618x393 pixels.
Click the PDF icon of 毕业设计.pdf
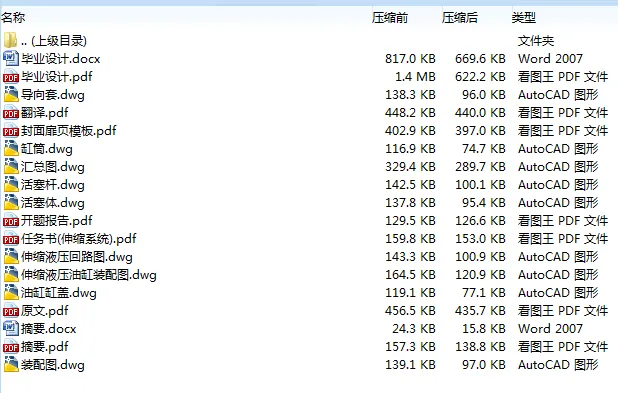point(11,76)
